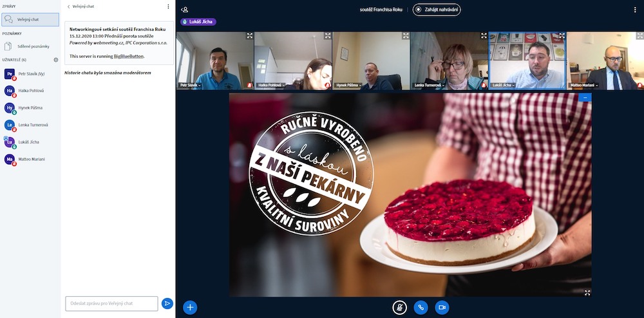644x318 pixels.
Task: Open the blue plus actions menu
Action: (190, 307)
